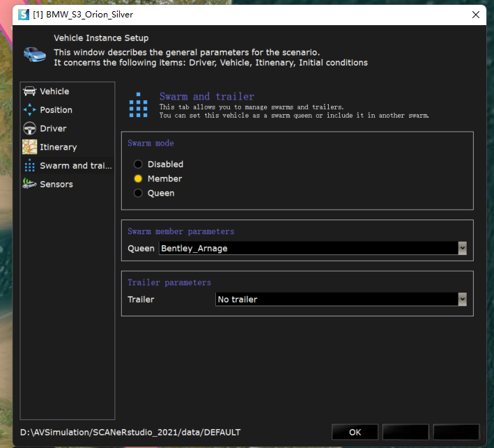Screen dimensions: 494x448
Task: Confirm with the OK button
Action: pyautogui.click(x=355, y=432)
